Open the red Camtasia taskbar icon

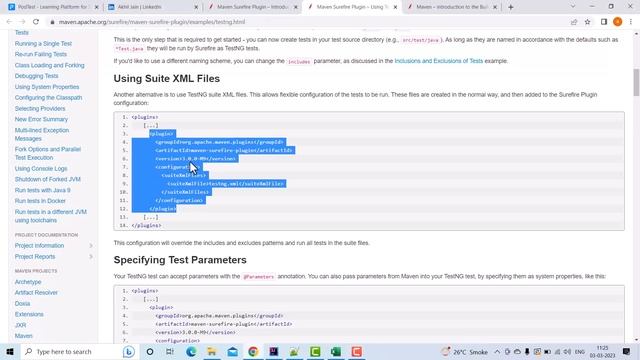[x=356, y=351]
